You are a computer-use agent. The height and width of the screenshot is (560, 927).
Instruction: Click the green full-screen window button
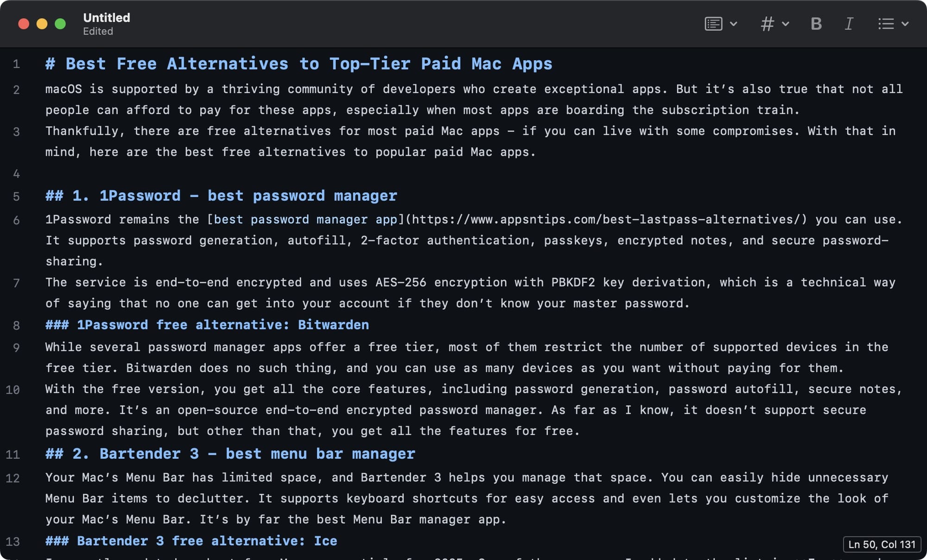(x=60, y=24)
